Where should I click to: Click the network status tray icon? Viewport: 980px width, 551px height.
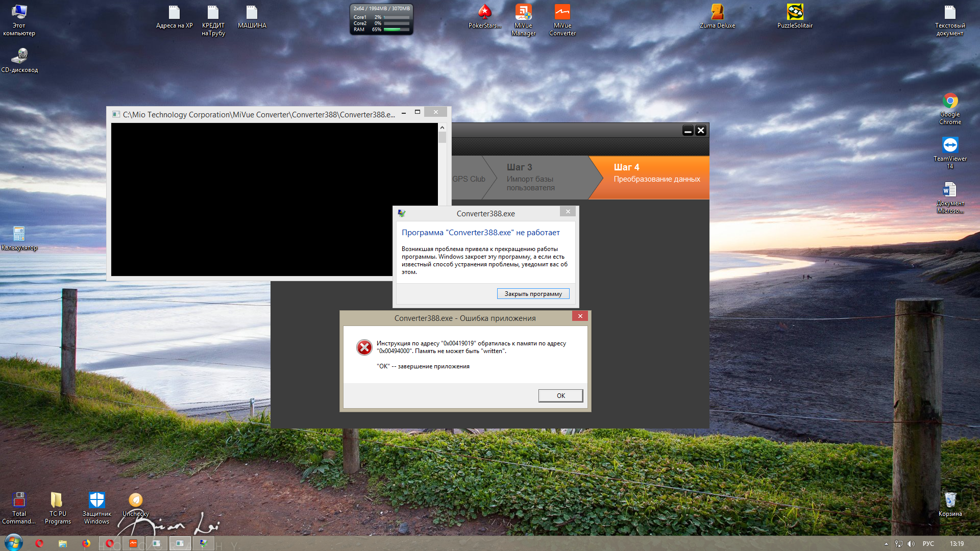tap(899, 544)
